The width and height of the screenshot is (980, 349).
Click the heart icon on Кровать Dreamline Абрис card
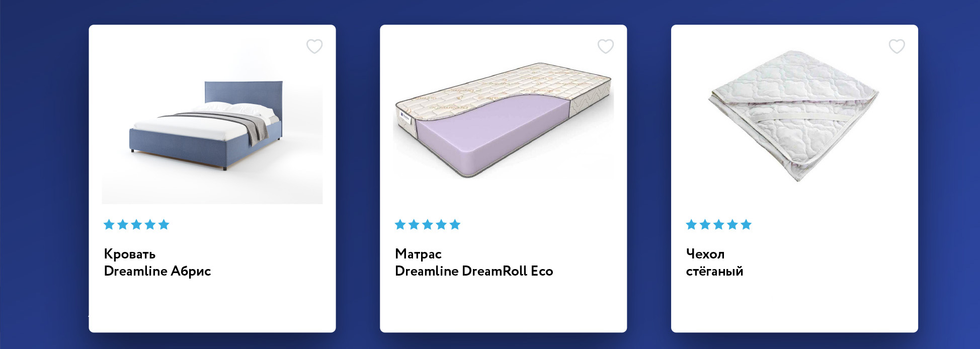(315, 47)
